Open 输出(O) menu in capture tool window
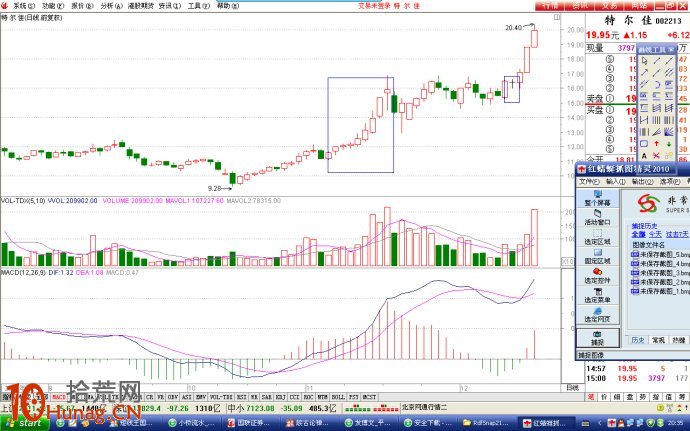This screenshot has width=690, height=431. pyautogui.click(x=642, y=182)
